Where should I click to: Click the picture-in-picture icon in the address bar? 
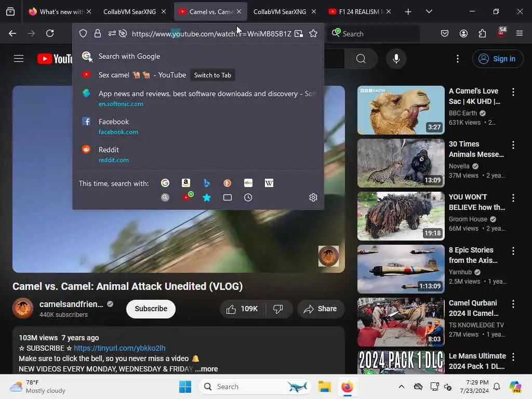[299, 33]
